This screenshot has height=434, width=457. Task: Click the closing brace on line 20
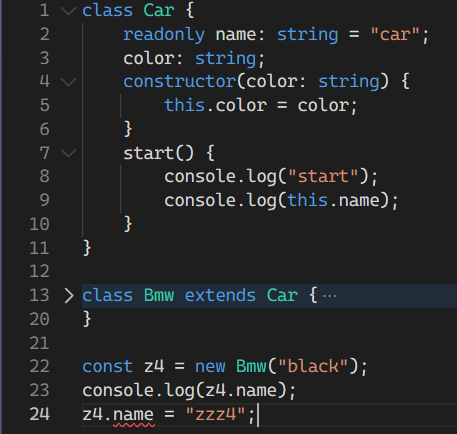tap(87, 319)
